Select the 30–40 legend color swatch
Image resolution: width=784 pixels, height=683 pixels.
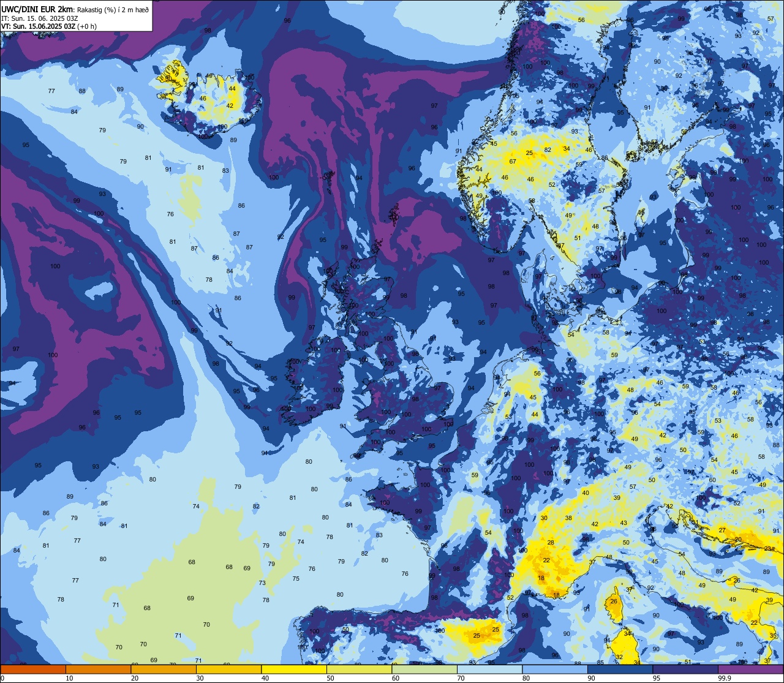pos(228,669)
